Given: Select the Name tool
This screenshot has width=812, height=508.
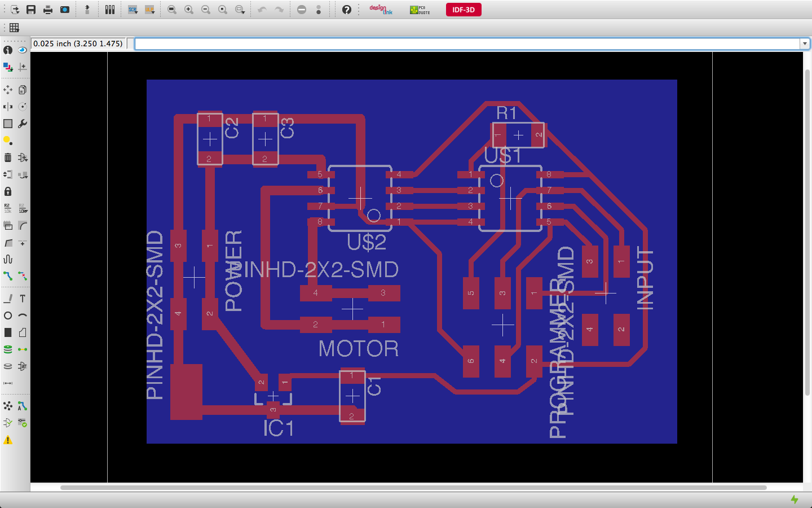Looking at the screenshot, I should (8, 208).
